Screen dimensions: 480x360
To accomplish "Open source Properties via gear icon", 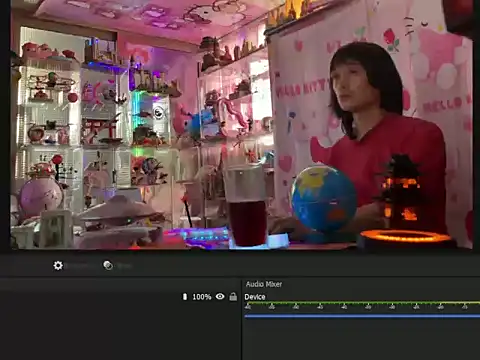I will tap(58, 265).
